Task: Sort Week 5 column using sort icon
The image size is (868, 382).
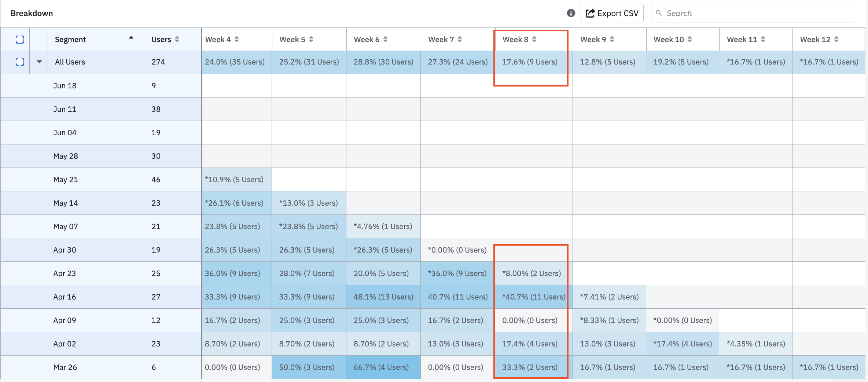Action: tap(311, 39)
